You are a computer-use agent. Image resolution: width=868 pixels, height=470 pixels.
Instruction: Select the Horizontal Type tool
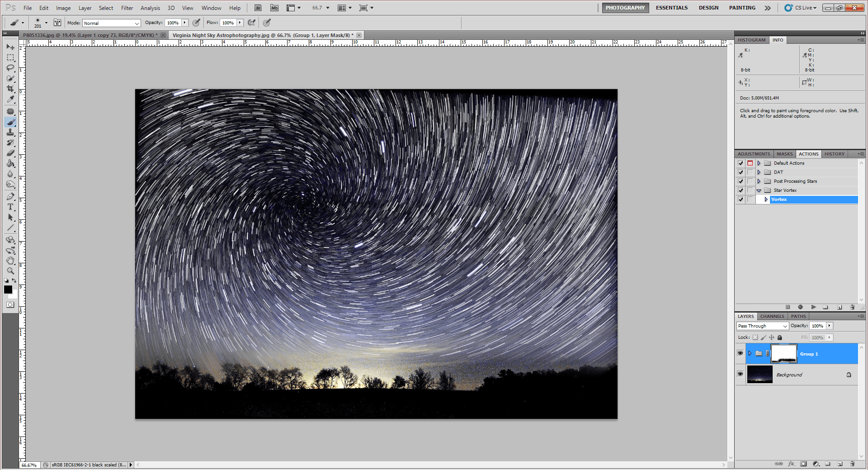pyautogui.click(x=10, y=207)
